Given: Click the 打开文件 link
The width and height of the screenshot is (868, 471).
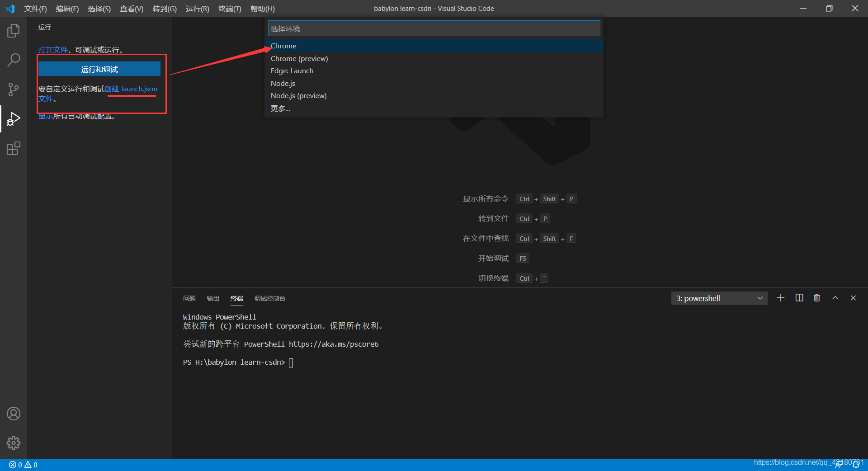Looking at the screenshot, I should click(x=53, y=50).
